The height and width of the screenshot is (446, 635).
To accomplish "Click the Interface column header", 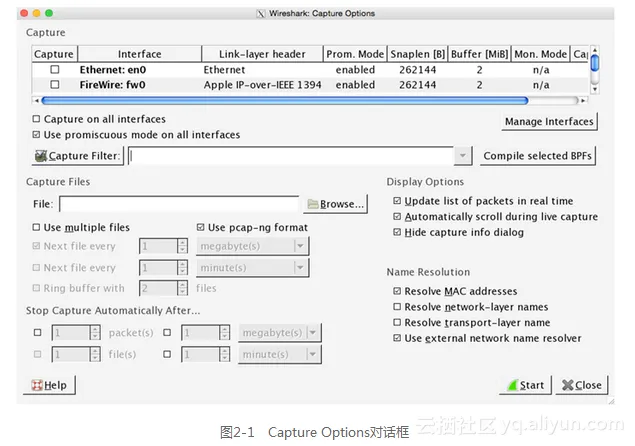I will pyautogui.click(x=139, y=54).
